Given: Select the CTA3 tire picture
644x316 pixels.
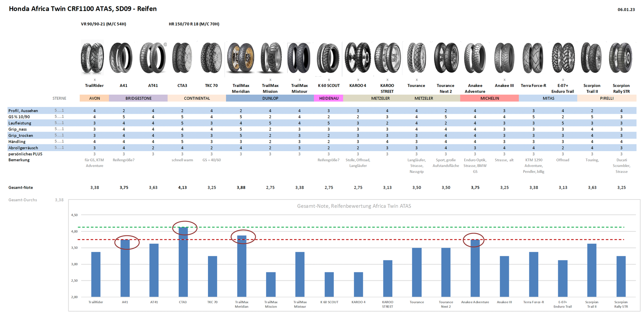Looking at the screenshot, I should (x=182, y=58).
